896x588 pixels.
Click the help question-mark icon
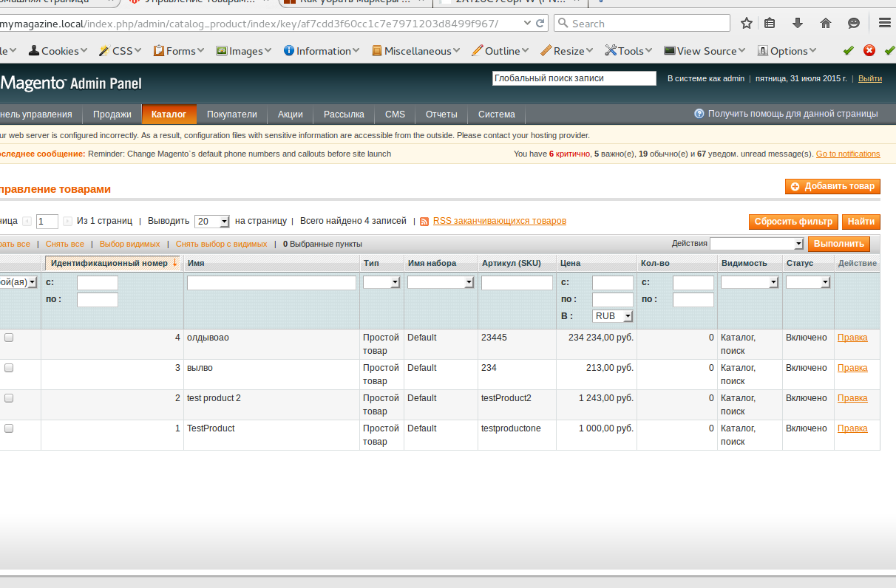(x=699, y=114)
